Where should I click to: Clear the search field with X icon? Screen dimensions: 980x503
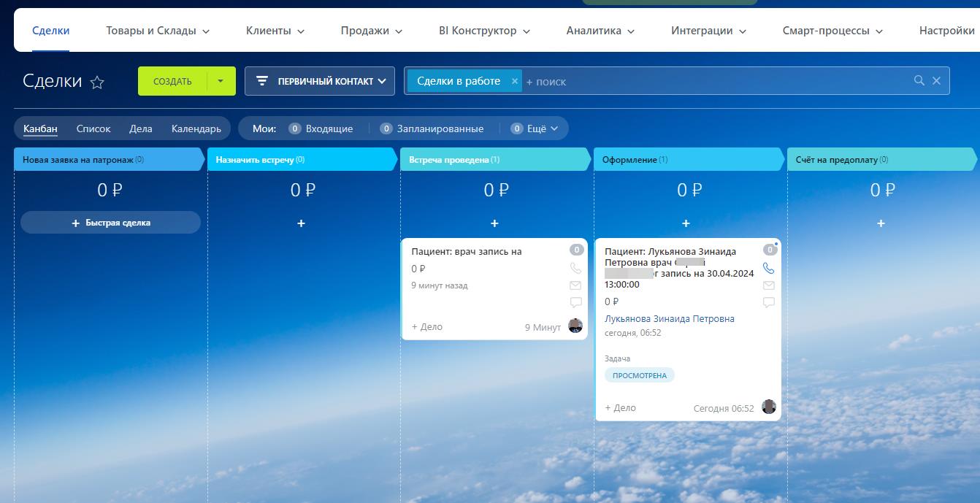coord(936,81)
